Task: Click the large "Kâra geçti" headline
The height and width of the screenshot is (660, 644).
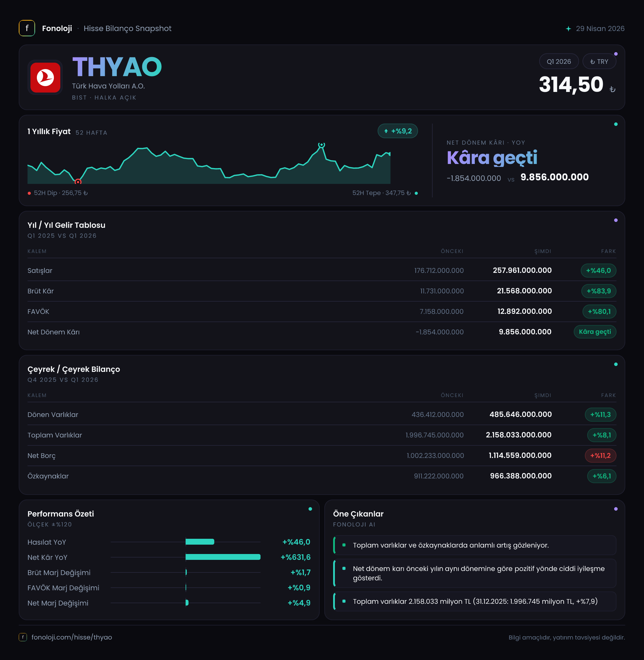Action: point(492,158)
